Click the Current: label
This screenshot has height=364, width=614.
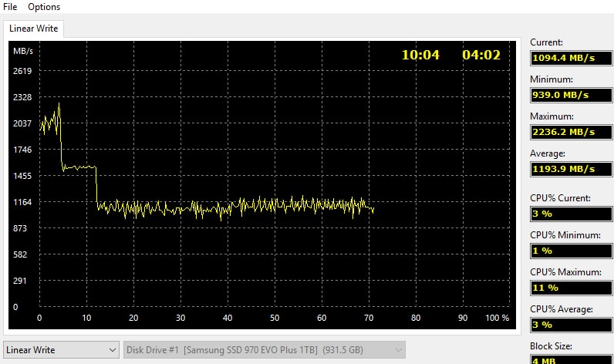point(546,42)
